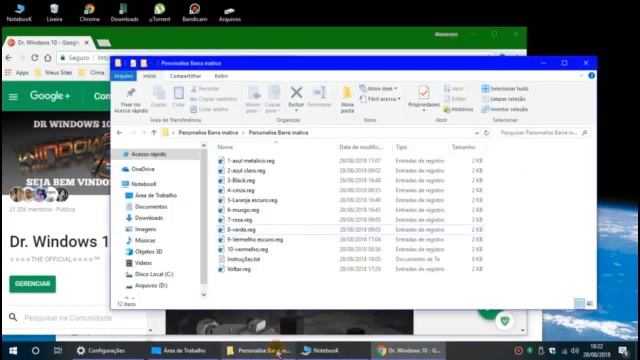
Task: Click the Apps shortcut in Chrome bookmarks bar
Action: (x=17, y=73)
